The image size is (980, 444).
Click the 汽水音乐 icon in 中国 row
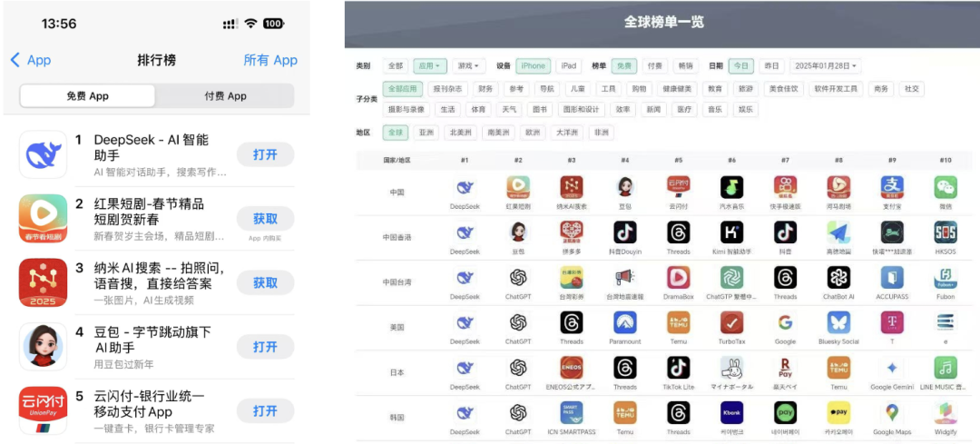point(731,187)
